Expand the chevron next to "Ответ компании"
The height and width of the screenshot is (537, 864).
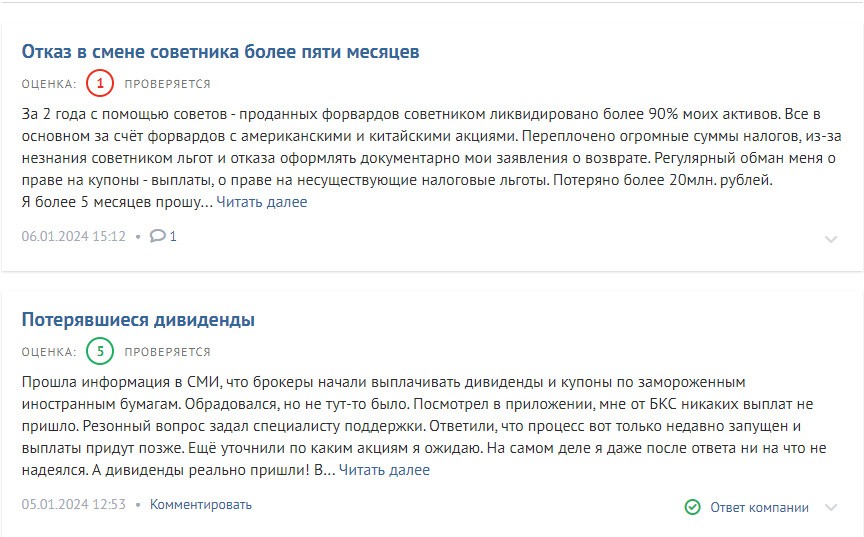(830, 507)
